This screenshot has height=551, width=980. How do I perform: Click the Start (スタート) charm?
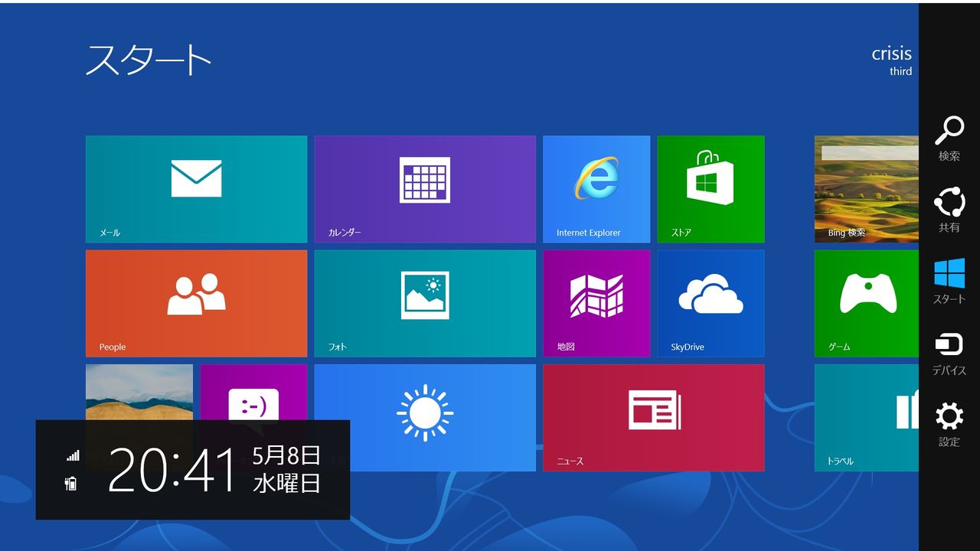[949, 281]
